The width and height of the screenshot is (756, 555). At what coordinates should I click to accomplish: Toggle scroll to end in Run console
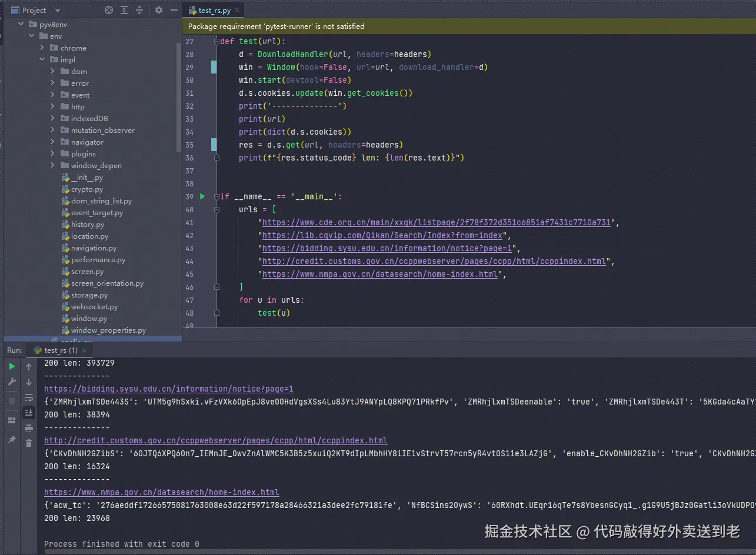(28, 413)
